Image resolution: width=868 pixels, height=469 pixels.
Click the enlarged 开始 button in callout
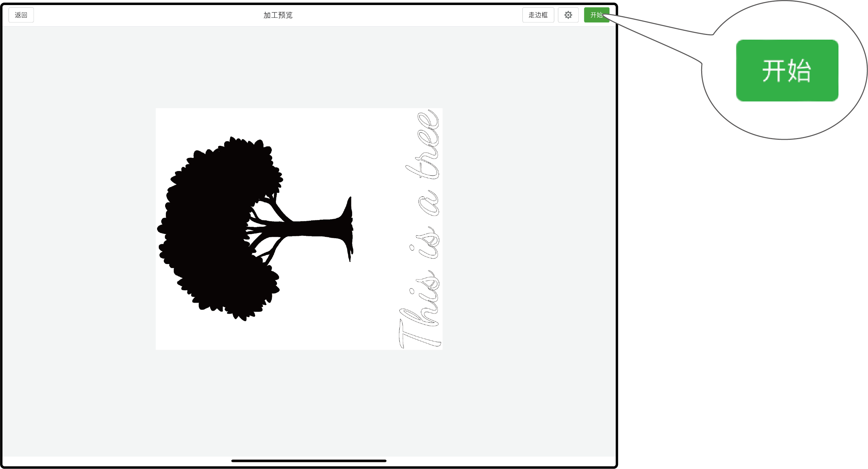coord(787,71)
